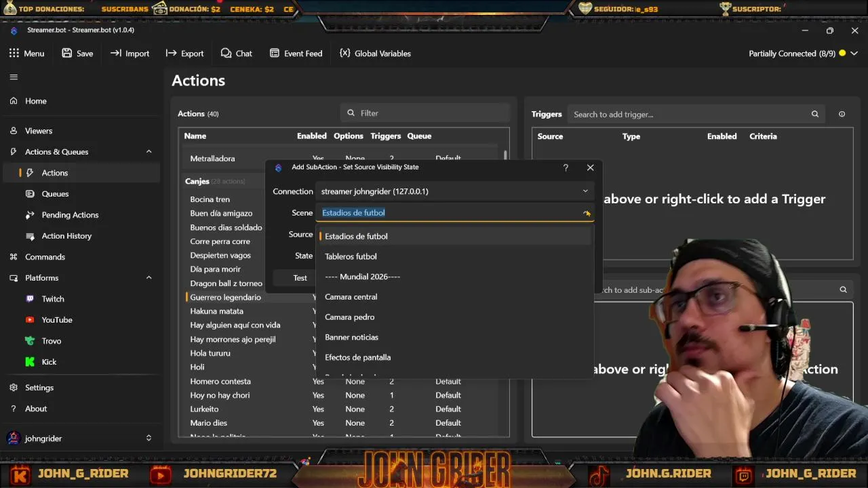Click the Import toolbar button
This screenshot has height=488, width=868.
click(x=130, y=54)
